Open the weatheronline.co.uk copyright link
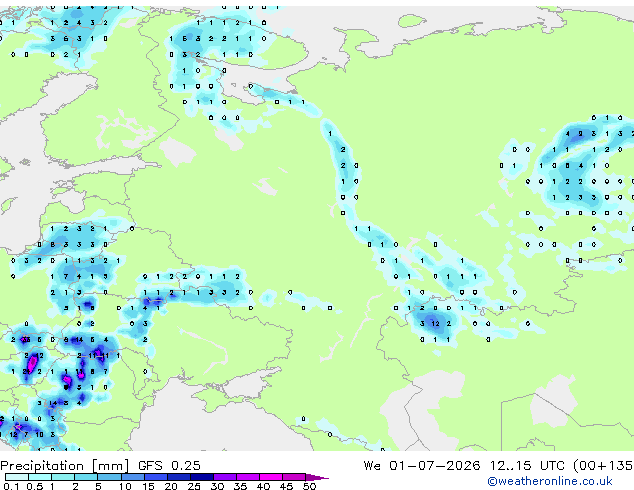Viewport: 634px width, 490px height. pos(550,481)
